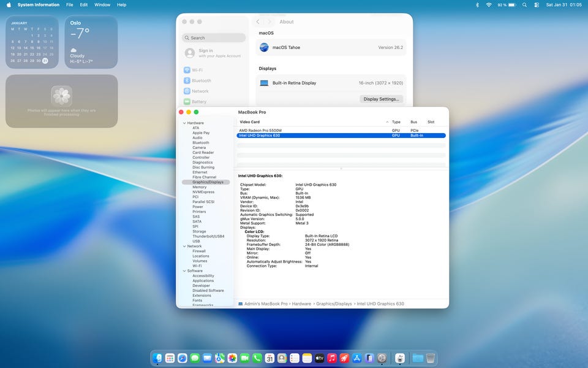Open Spotlight search in the menu bar
Image resolution: width=588 pixels, height=368 pixels.
(524, 5)
